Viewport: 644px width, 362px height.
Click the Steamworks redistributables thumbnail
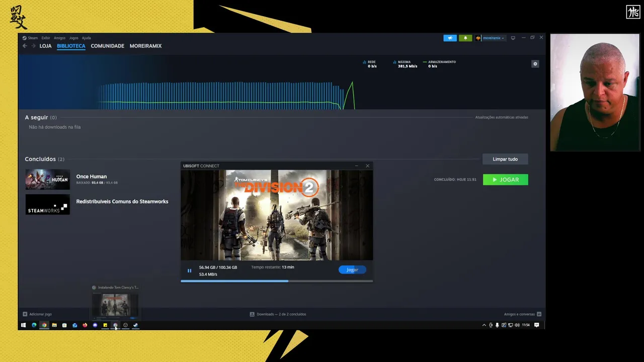click(47, 205)
